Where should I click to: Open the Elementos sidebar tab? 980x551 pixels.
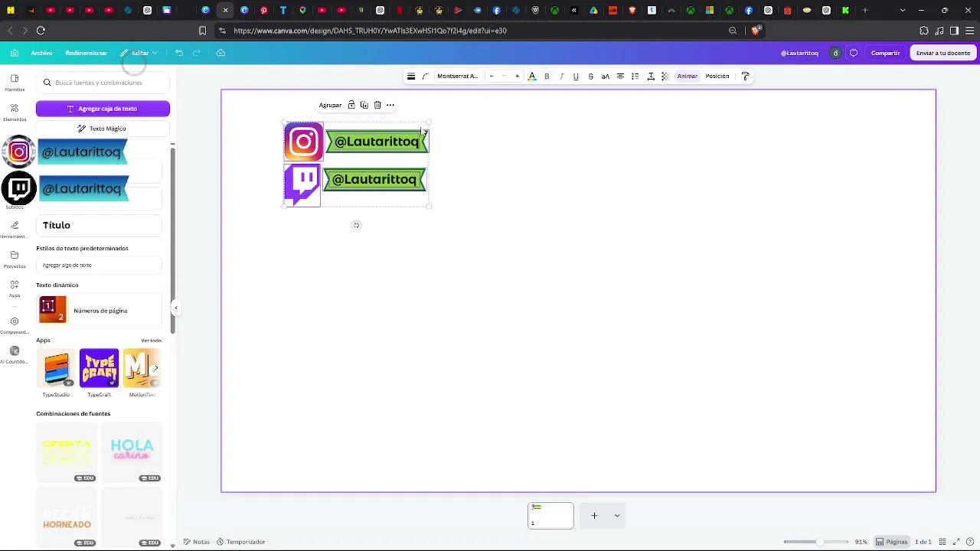tap(15, 112)
